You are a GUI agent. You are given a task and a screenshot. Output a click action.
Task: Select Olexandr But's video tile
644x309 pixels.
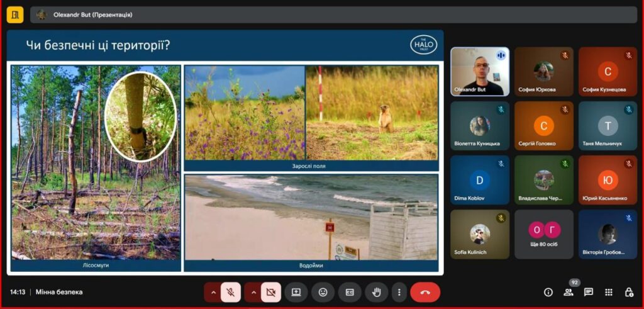tap(480, 71)
